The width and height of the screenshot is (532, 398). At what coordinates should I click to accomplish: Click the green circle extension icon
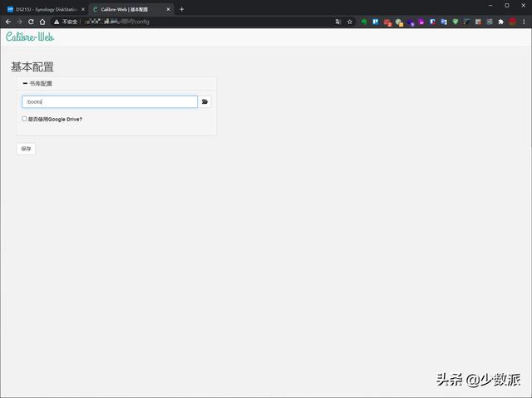tap(364, 22)
